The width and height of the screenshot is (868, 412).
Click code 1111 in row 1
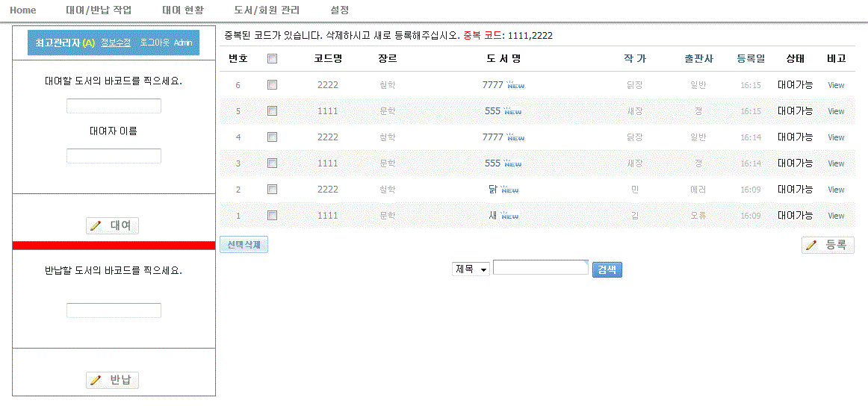tap(328, 216)
